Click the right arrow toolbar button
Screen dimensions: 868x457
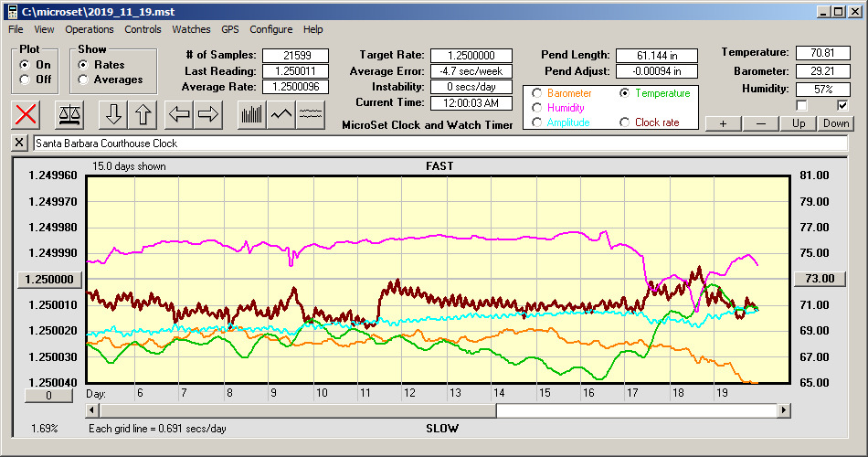[x=208, y=114]
